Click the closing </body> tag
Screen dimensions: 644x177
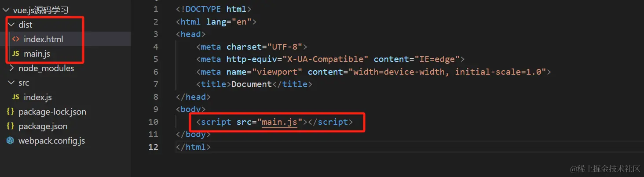point(193,134)
